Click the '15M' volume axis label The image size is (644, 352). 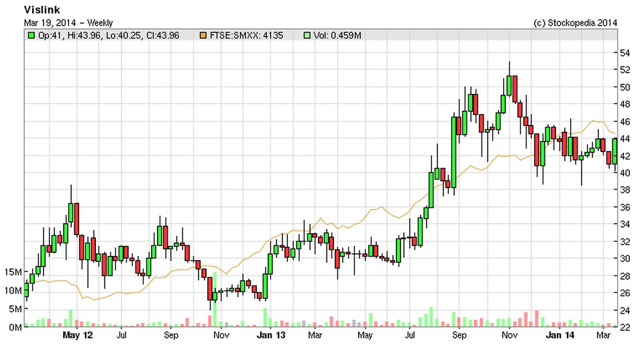pyautogui.click(x=13, y=272)
